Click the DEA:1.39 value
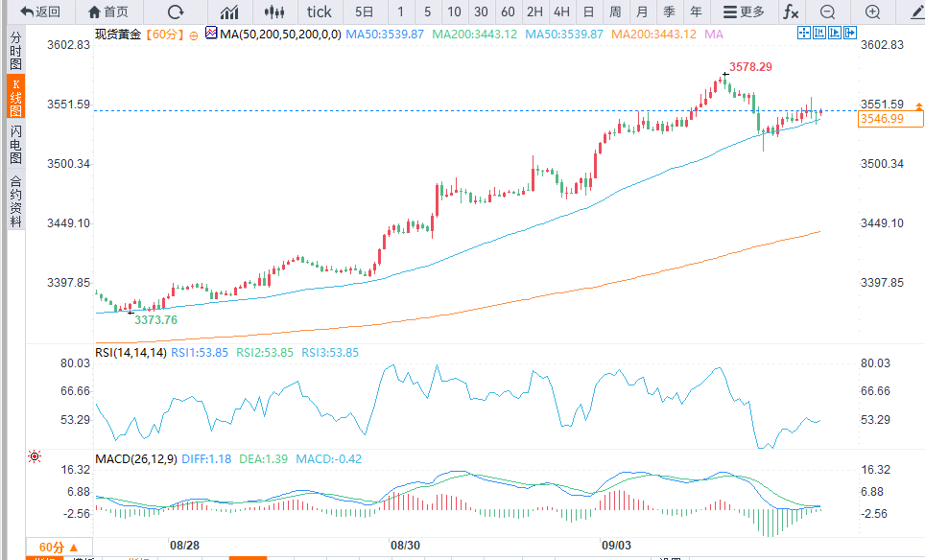Image resolution: width=925 pixels, height=560 pixels. coord(264,458)
